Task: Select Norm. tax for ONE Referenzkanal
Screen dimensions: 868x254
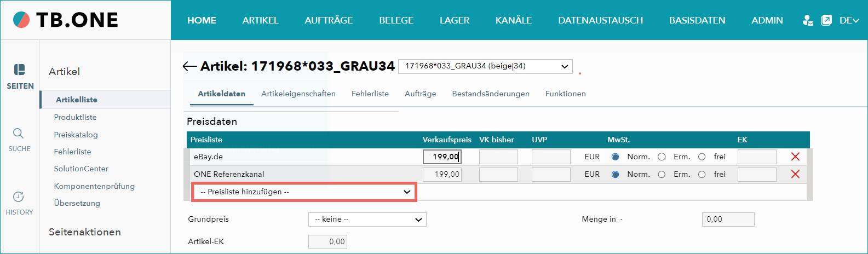Action: pyautogui.click(x=616, y=174)
